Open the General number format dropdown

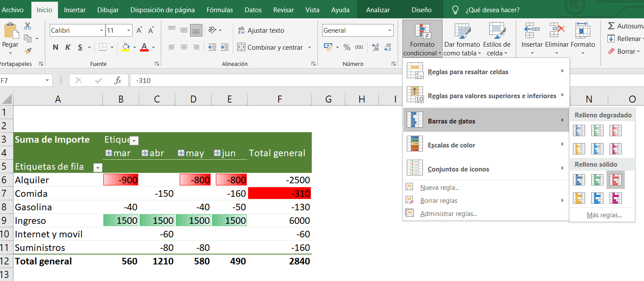(390, 31)
